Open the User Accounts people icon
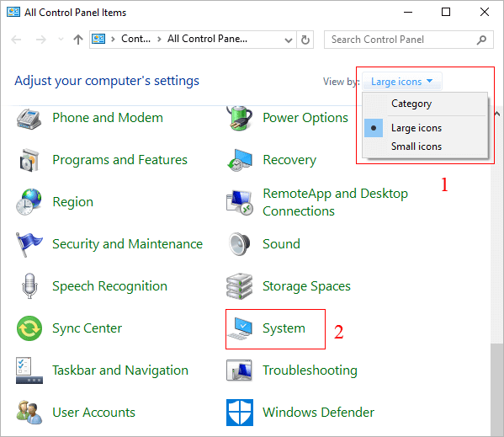Viewport: 504px width, 437px height. (x=29, y=413)
